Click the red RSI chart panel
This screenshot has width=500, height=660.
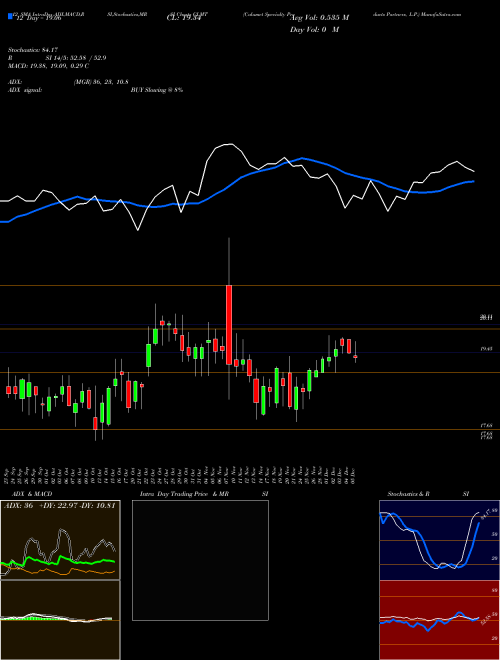tap(439, 620)
